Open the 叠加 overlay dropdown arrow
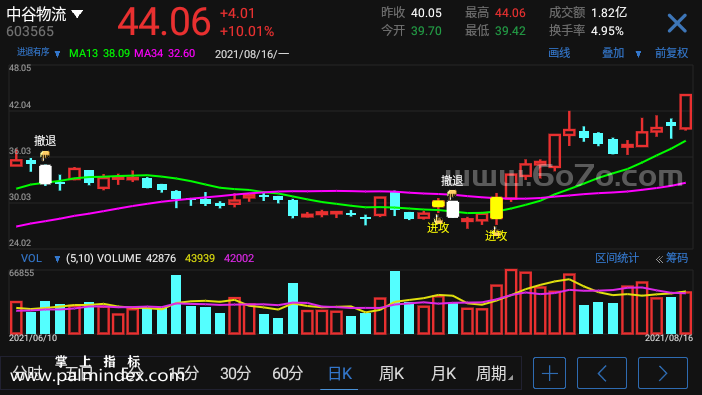 [638, 54]
